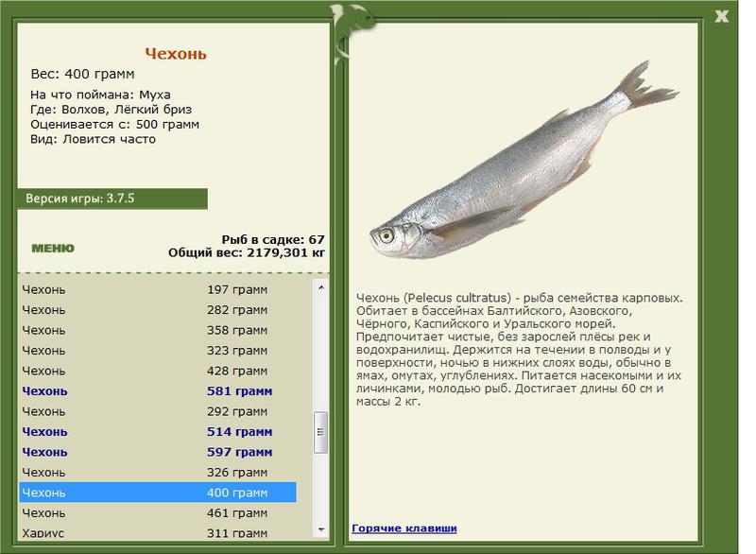Click the На что поймана: Муха line
756x554 pixels.
[100, 95]
